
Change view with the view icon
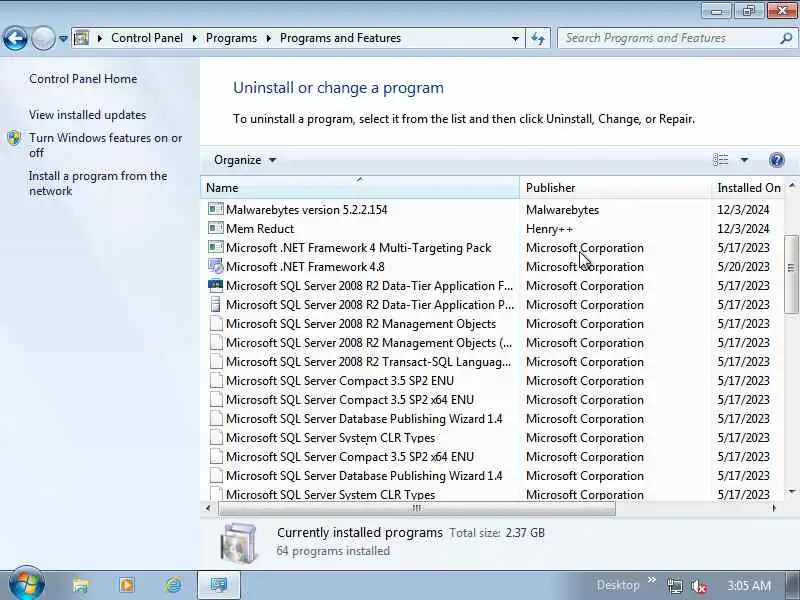tap(720, 160)
